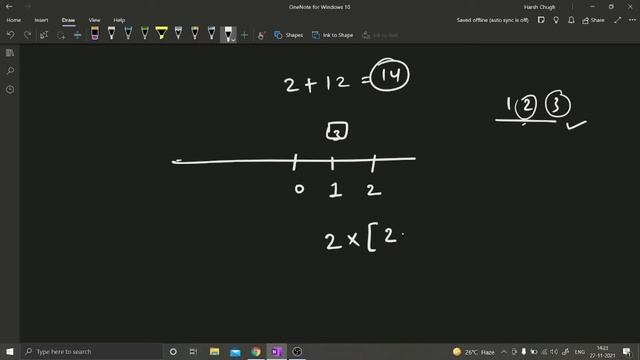
Task: Click the greyed Ink to Text button
Action: point(380,35)
